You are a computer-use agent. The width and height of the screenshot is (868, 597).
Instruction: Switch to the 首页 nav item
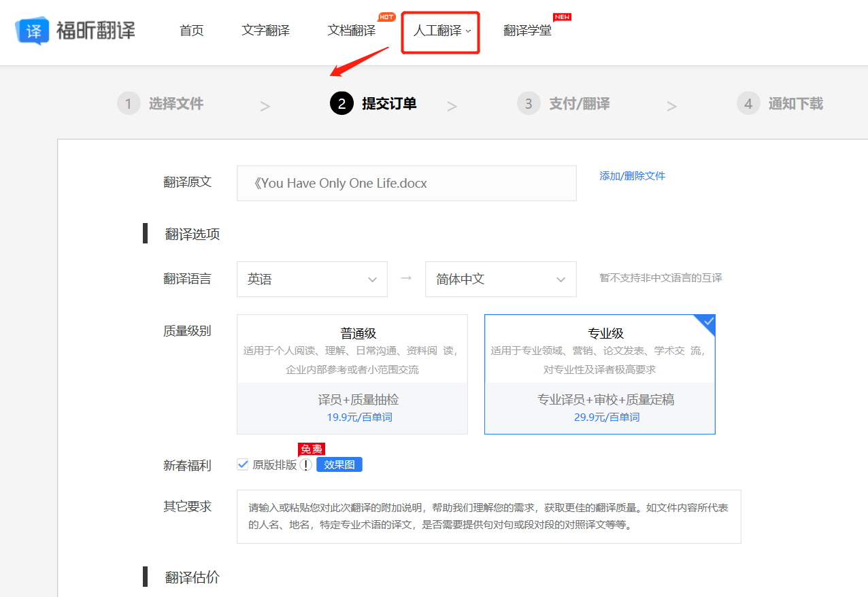191,31
